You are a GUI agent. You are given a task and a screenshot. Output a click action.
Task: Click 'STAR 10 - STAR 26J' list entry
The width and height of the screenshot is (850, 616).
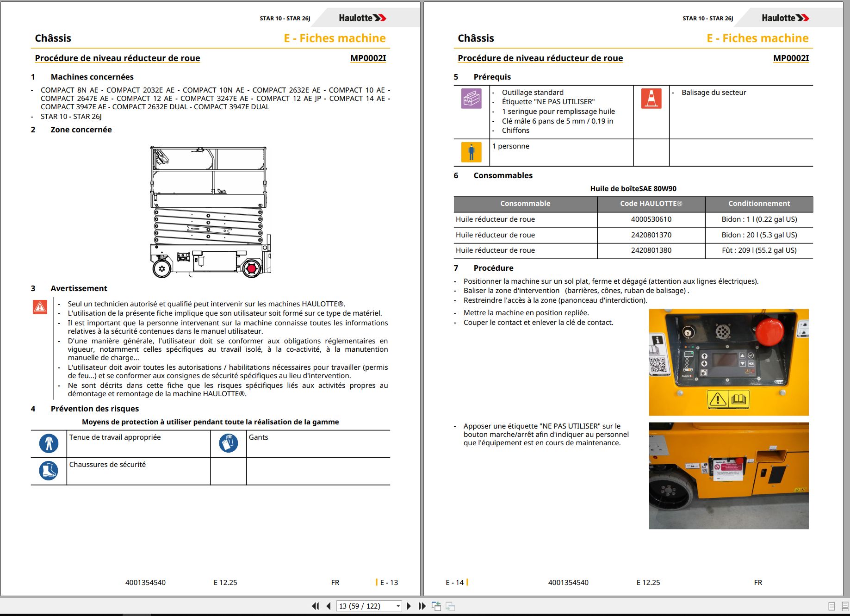coord(71,117)
